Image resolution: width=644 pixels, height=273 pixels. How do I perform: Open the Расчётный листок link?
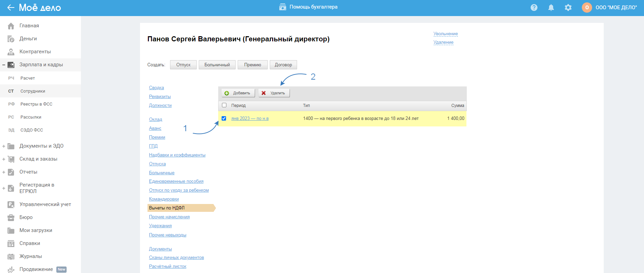pos(168,267)
